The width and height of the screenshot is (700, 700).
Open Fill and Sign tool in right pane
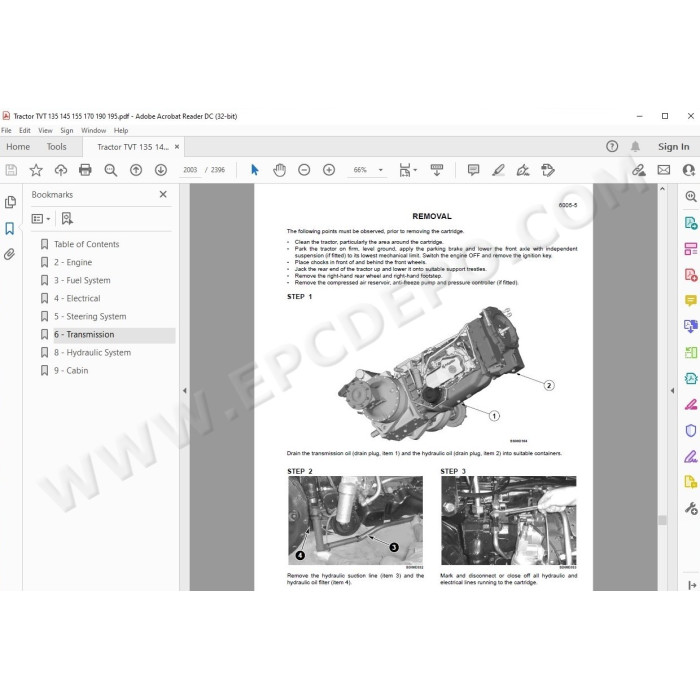(691, 457)
